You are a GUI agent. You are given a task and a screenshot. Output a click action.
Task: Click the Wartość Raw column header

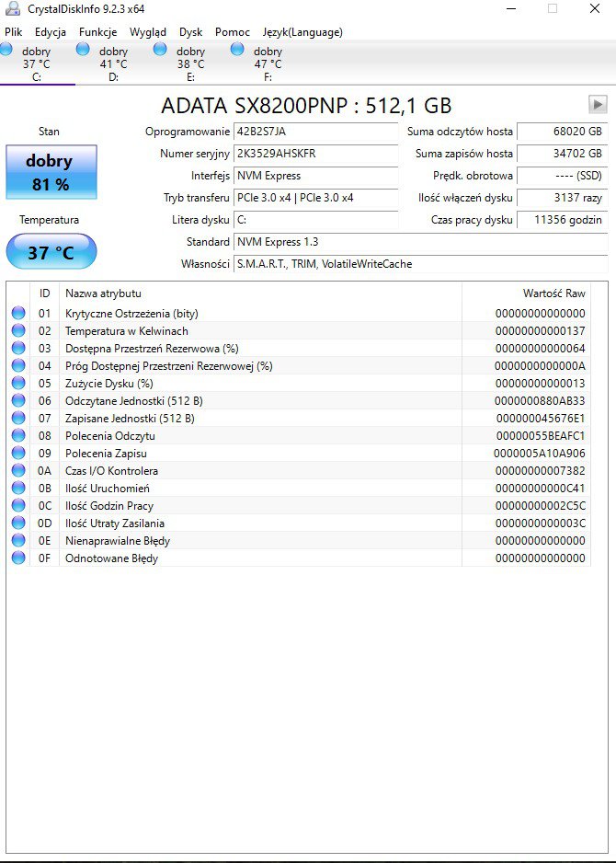[526, 293]
